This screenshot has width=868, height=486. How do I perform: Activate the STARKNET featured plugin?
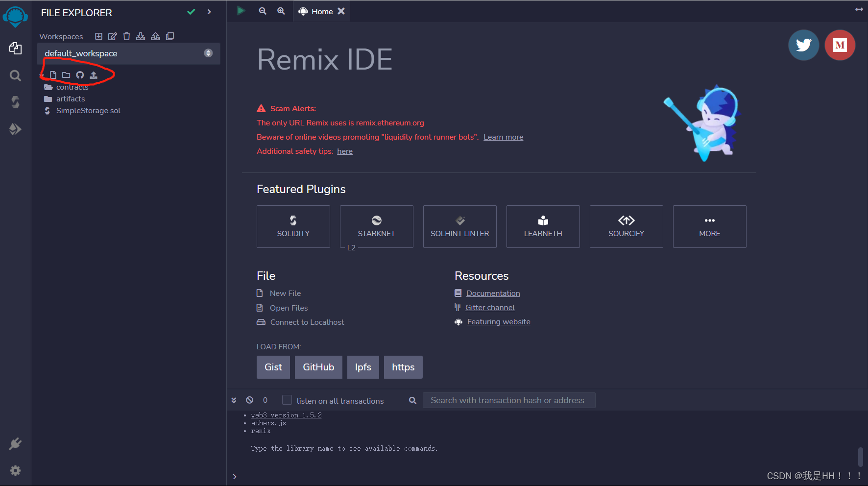tap(377, 226)
